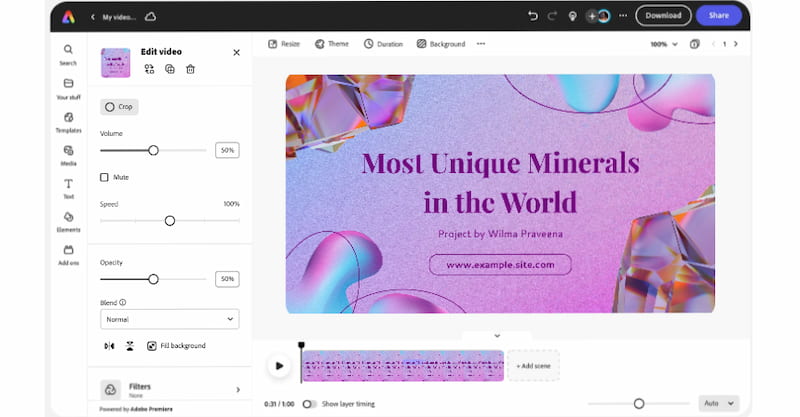
Task: Click the Crop button
Action: [x=119, y=107]
